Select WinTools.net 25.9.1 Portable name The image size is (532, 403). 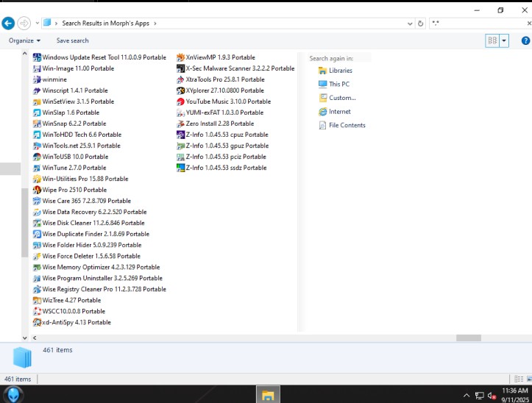[x=82, y=146]
